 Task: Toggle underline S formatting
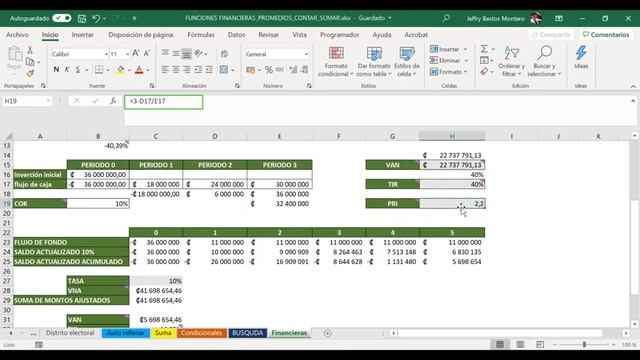tap(78, 70)
